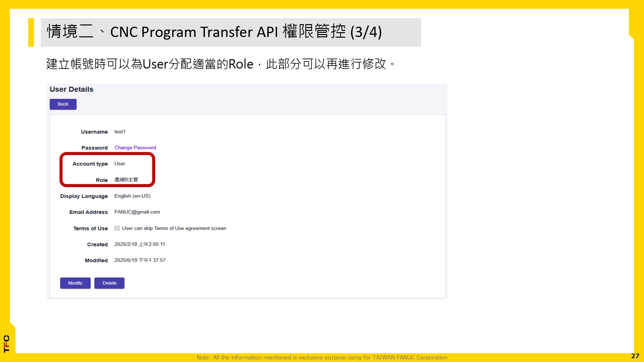
Task: Click the Email Address label
Action: pyautogui.click(x=89, y=212)
